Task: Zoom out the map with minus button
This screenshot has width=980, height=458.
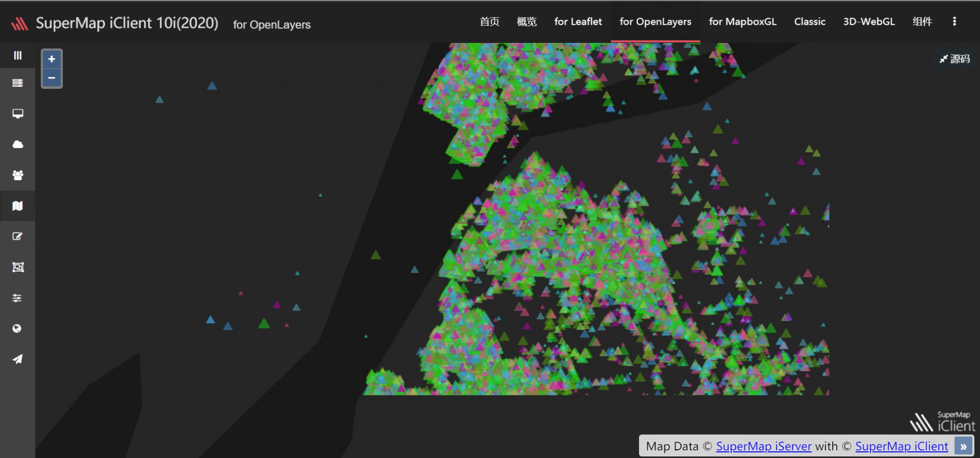Action: [x=52, y=78]
